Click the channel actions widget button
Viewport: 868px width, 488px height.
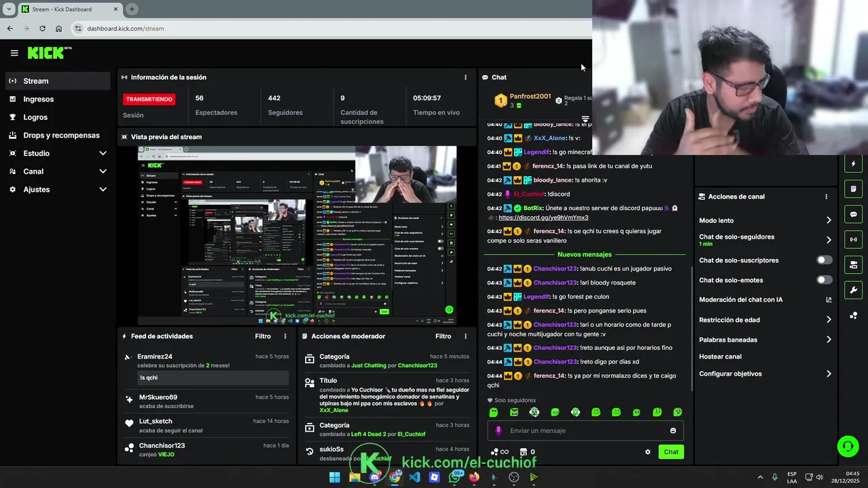click(x=853, y=264)
